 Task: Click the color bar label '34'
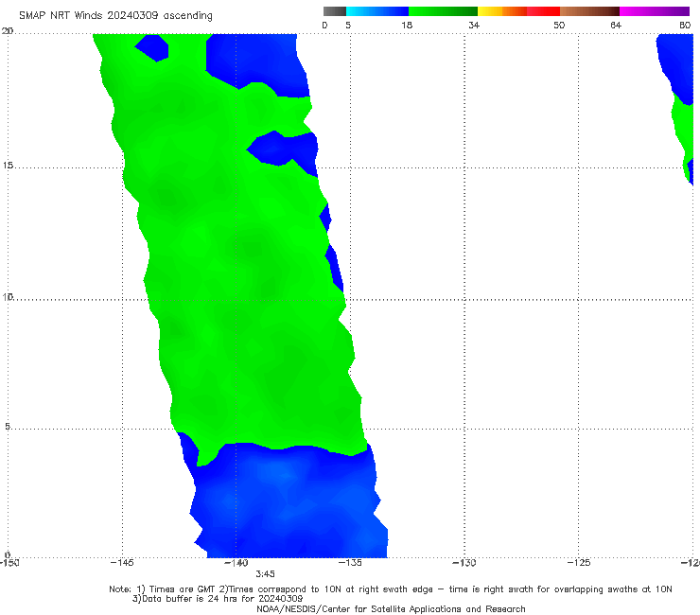point(474,25)
